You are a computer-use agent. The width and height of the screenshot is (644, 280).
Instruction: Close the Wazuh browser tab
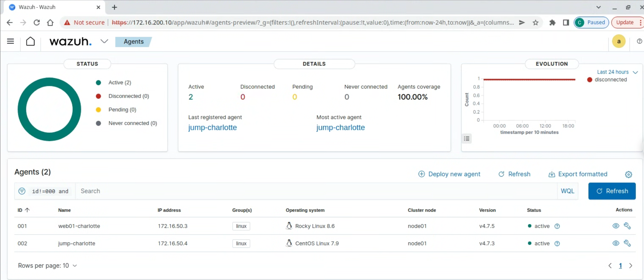coord(98,7)
